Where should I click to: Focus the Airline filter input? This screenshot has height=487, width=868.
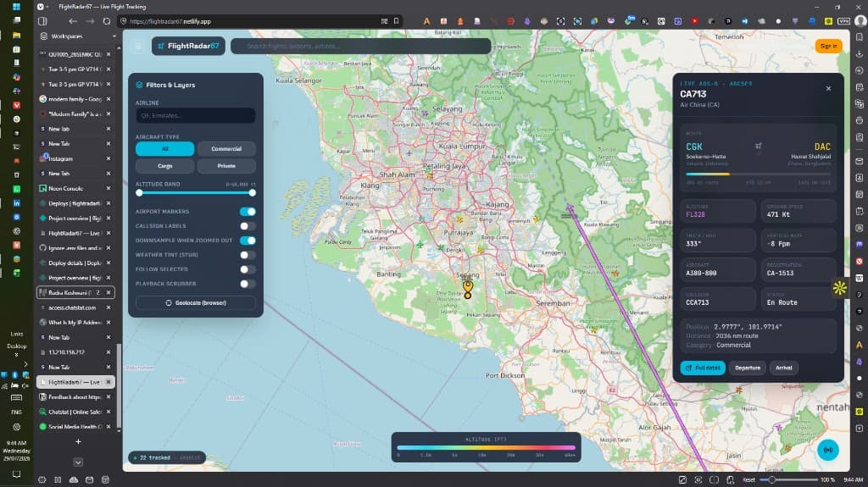click(196, 116)
